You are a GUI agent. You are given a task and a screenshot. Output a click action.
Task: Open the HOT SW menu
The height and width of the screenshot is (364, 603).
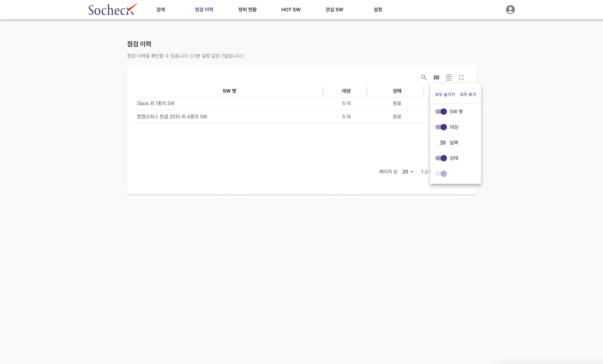[x=291, y=10]
